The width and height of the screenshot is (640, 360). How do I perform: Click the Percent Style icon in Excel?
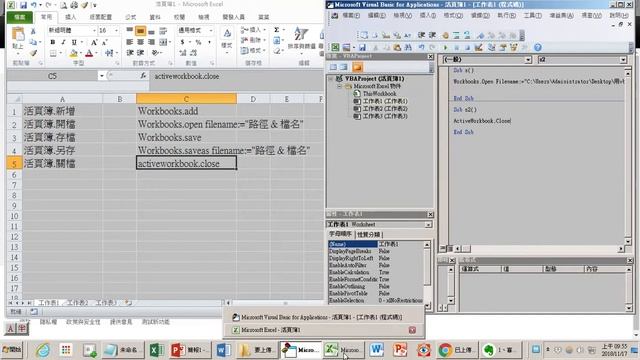198,42
